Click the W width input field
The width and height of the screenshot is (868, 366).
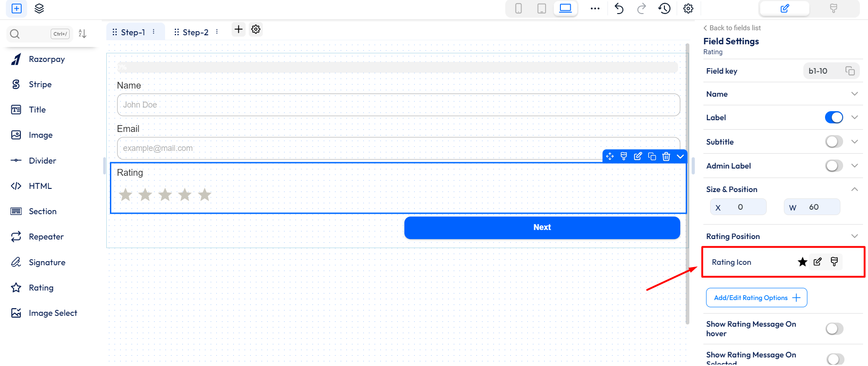pos(816,207)
